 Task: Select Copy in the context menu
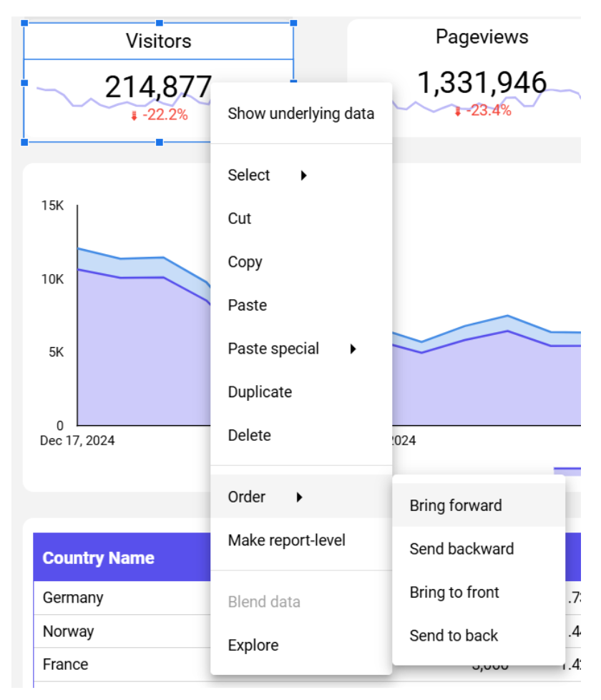pyautogui.click(x=245, y=262)
